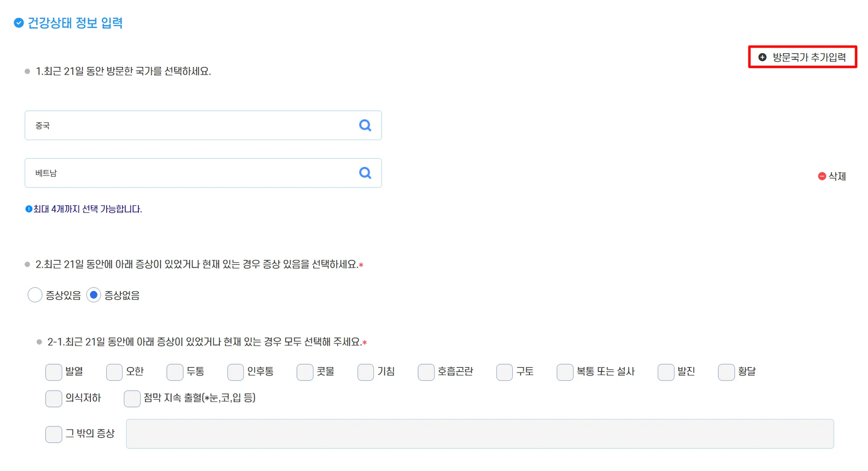Image resolution: width=868 pixels, height=471 pixels.
Task: Select the 증상없음 radio button
Action: tap(94, 295)
